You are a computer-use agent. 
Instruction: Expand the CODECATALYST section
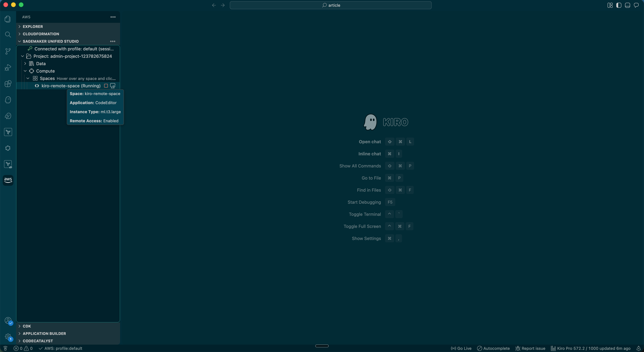[68, 341]
